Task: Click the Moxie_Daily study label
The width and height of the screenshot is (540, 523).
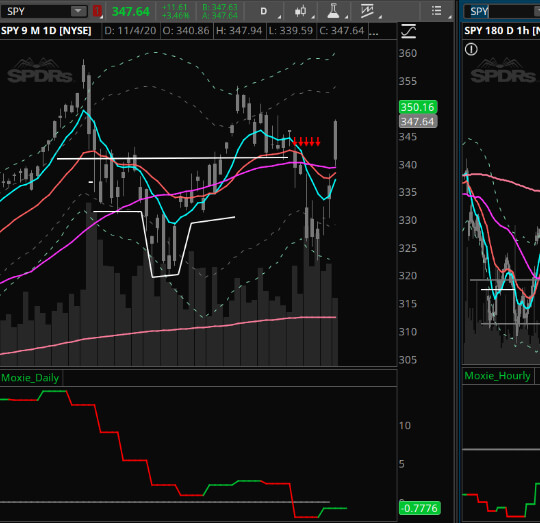Action: tap(30, 378)
